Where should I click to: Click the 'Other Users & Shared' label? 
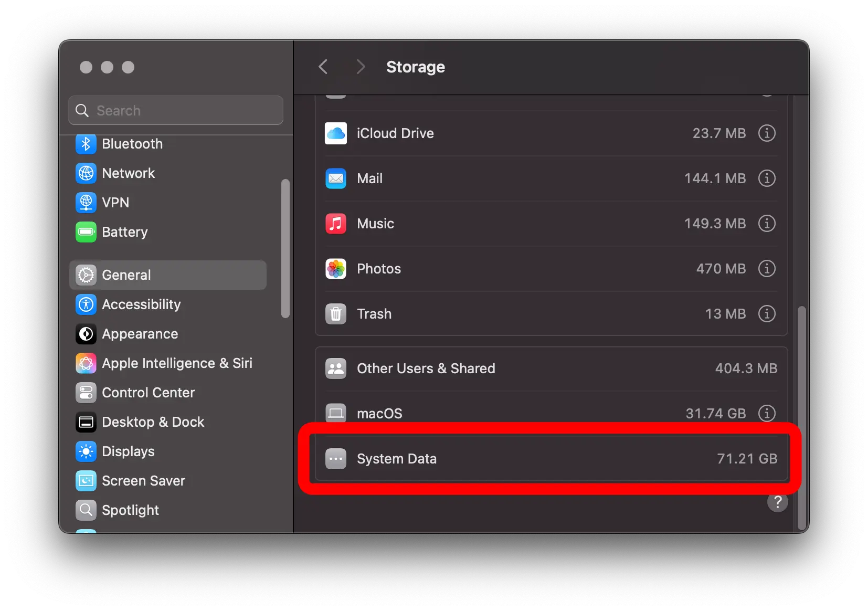coord(426,368)
